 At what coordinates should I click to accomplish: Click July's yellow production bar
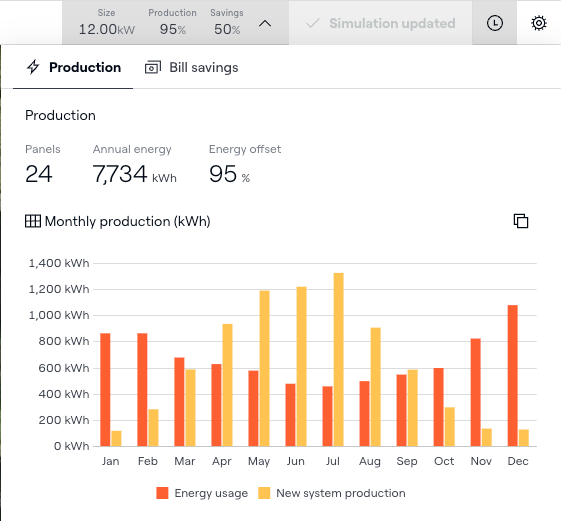338,359
